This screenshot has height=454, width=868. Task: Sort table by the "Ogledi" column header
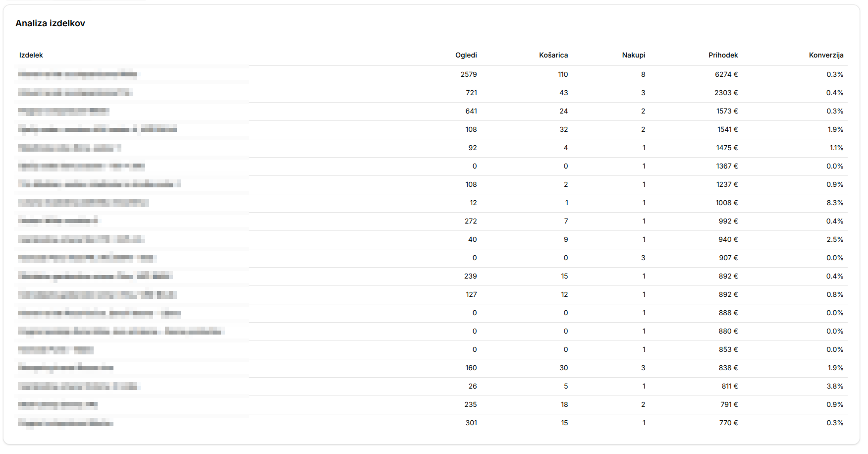466,55
